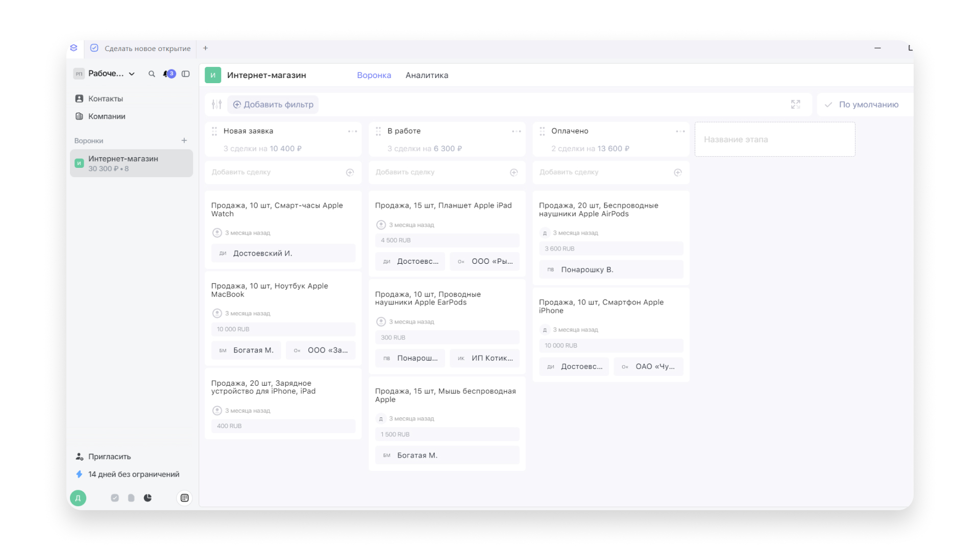The height and width of the screenshot is (551, 980).
Task: Collapse the sidebar with the panel icon
Action: (186, 74)
